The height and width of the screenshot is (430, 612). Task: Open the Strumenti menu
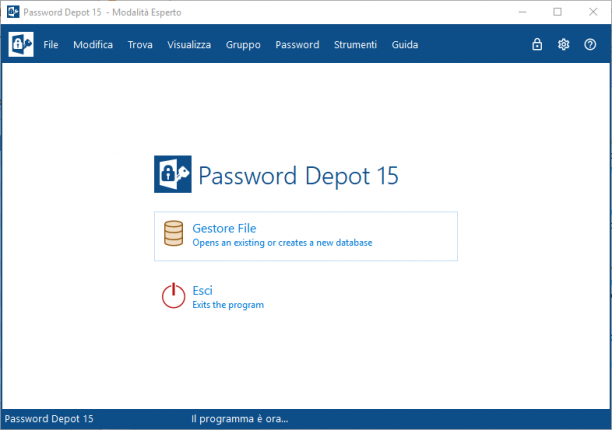(x=356, y=44)
